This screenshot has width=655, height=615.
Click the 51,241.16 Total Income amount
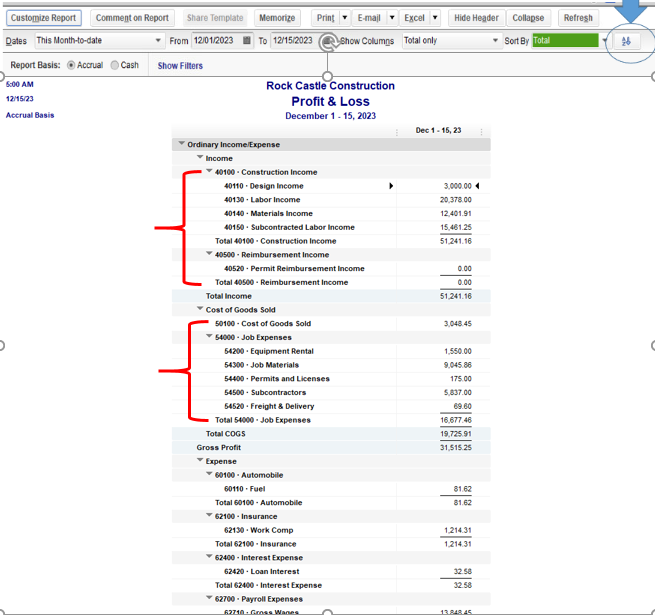[x=455, y=296]
